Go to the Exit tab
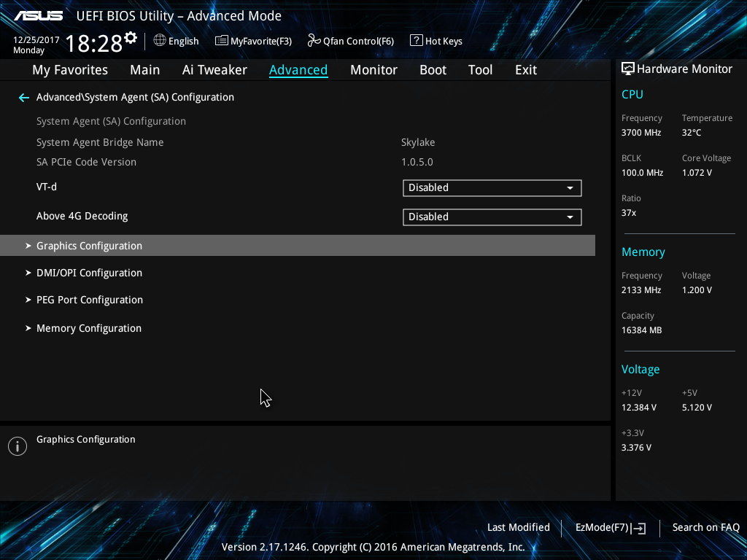This screenshot has width=747, height=560. pos(526,70)
